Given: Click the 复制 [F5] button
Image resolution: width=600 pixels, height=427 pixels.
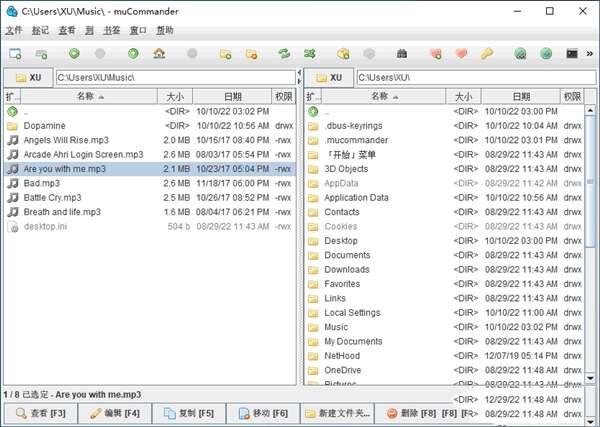Looking at the screenshot, I should click(190, 413).
